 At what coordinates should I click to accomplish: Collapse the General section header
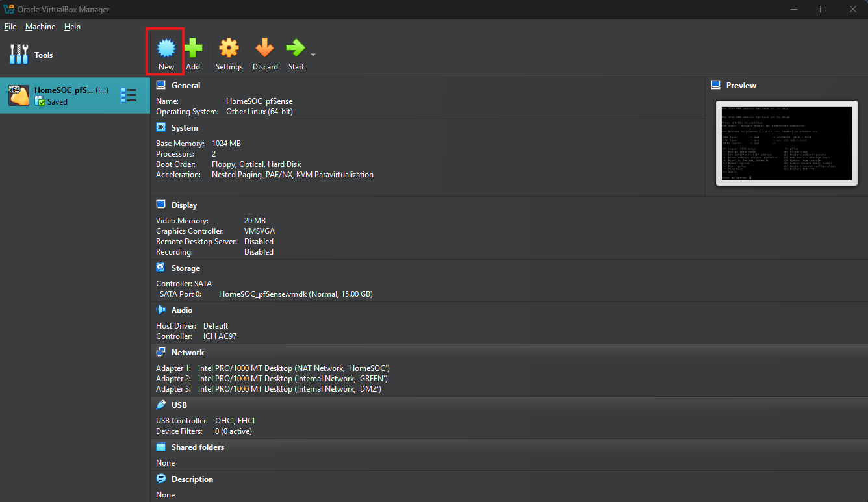click(x=186, y=85)
